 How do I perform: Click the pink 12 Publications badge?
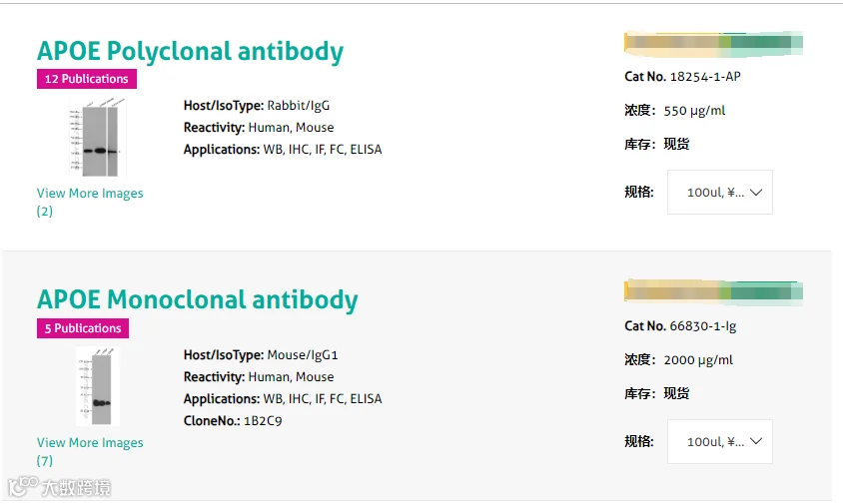click(87, 79)
